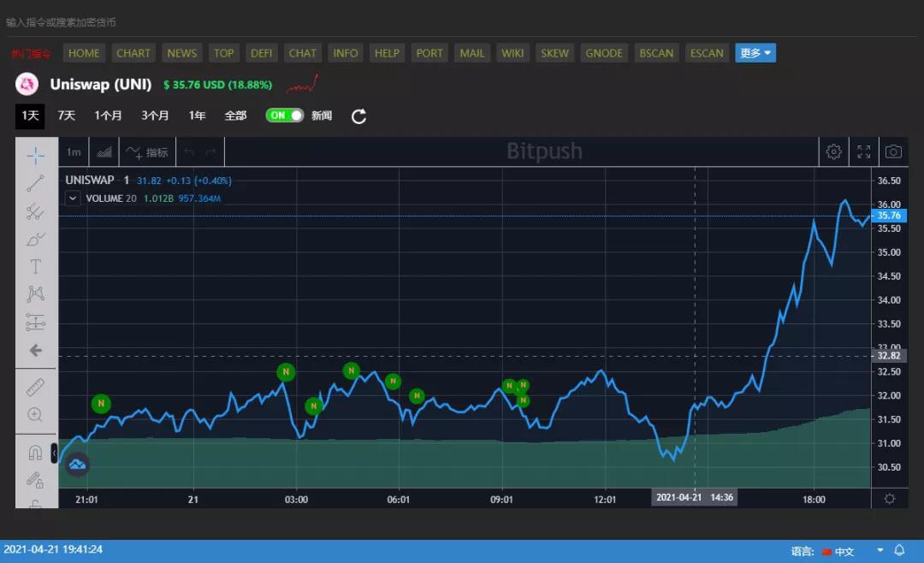924x563 pixels.
Task: Click the redo arrow
Action: (210, 152)
